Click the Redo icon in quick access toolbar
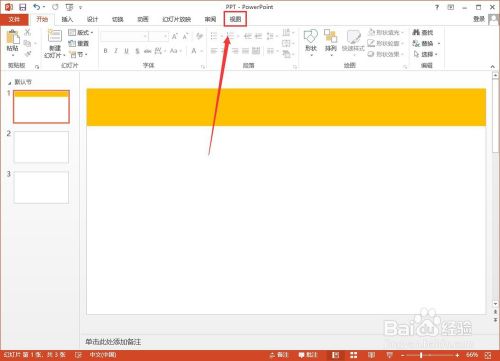The width and height of the screenshot is (500, 361). pyautogui.click(x=55, y=7)
